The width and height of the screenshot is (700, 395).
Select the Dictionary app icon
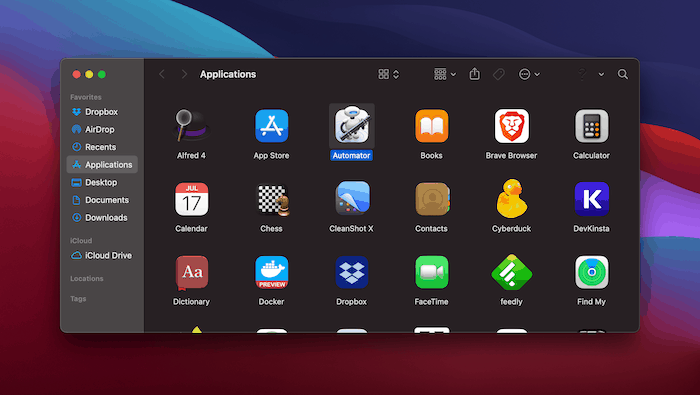click(191, 272)
